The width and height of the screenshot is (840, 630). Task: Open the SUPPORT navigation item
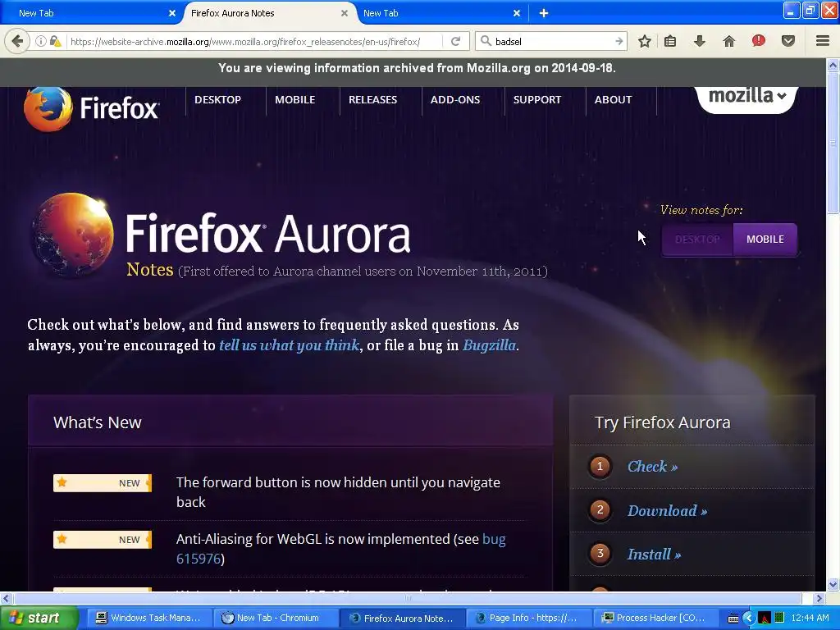point(537,99)
